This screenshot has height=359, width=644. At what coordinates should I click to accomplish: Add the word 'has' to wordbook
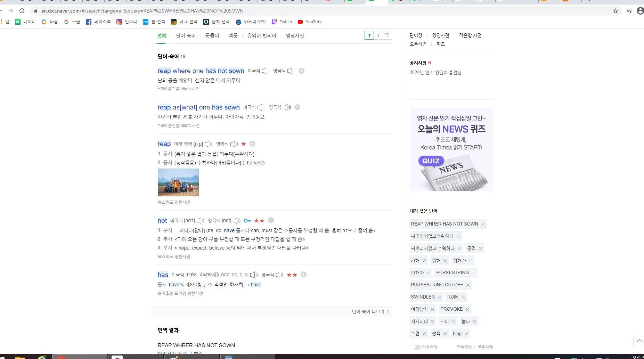[303, 275]
